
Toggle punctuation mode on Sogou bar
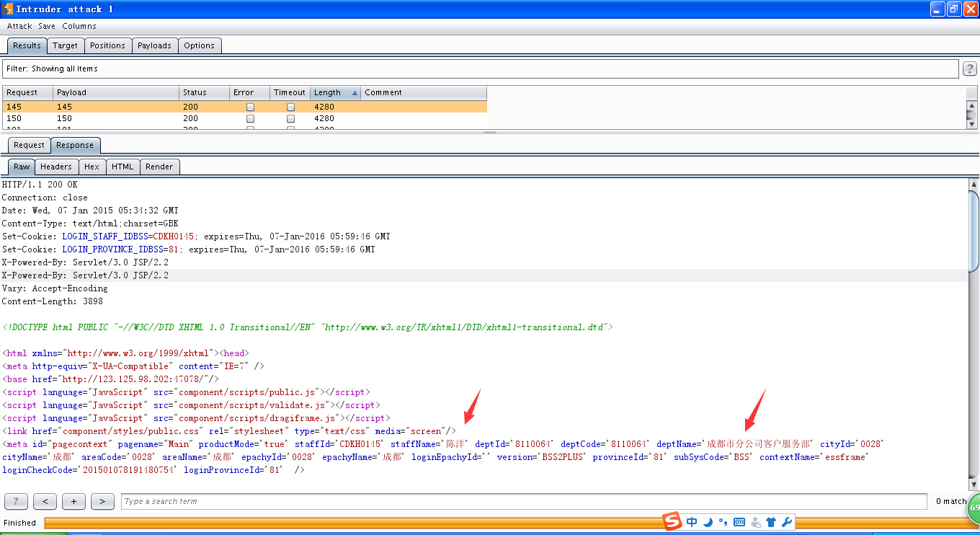(x=723, y=522)
